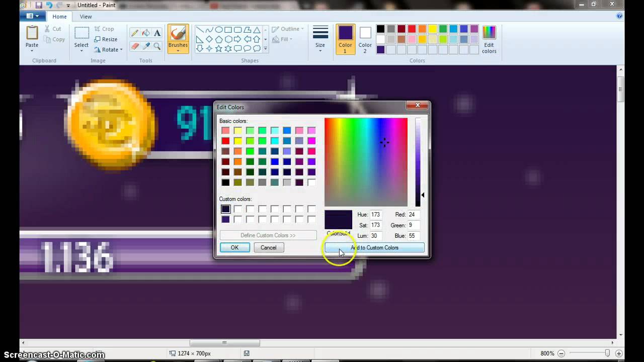Select pure red in Basic colors grid
Image resolution: width=644 pixels, height=362 pixels.
pyautogui.click(x=225, y=141)
